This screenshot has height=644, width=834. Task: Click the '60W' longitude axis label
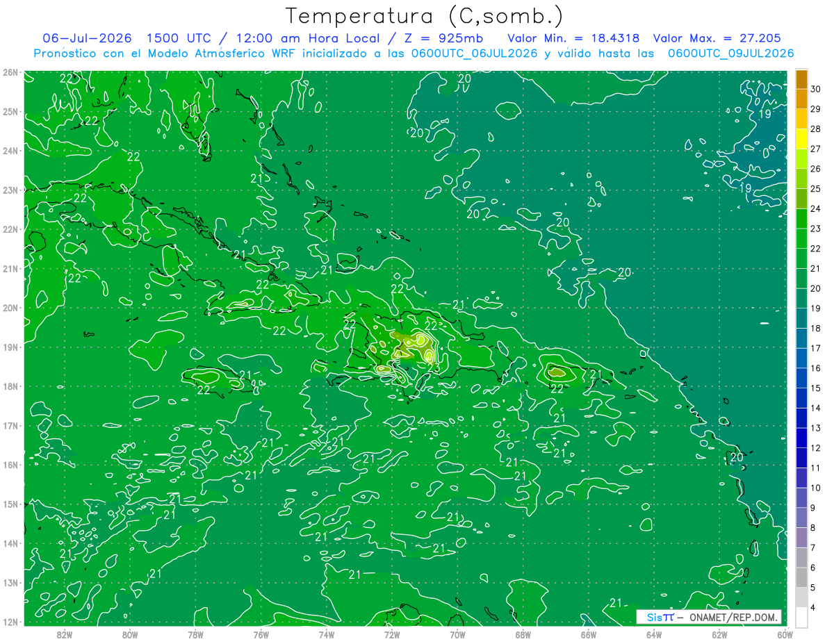[x=785, y=634]
